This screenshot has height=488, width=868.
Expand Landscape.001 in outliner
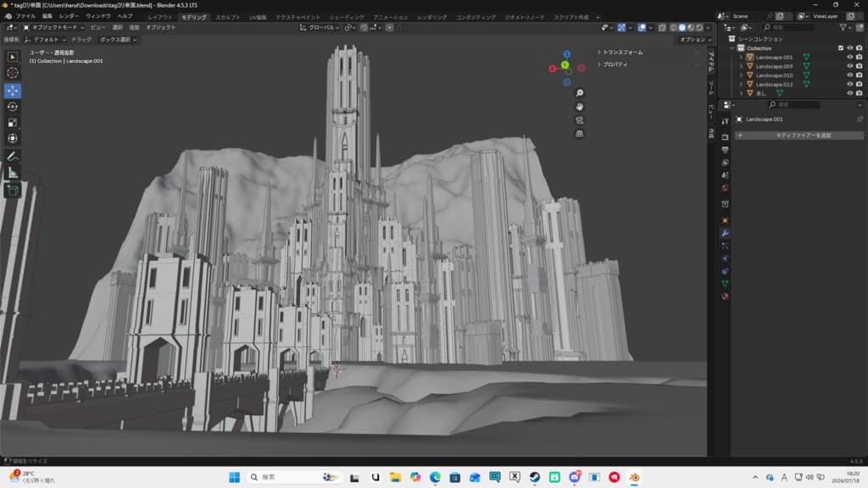tap(741, 57)
